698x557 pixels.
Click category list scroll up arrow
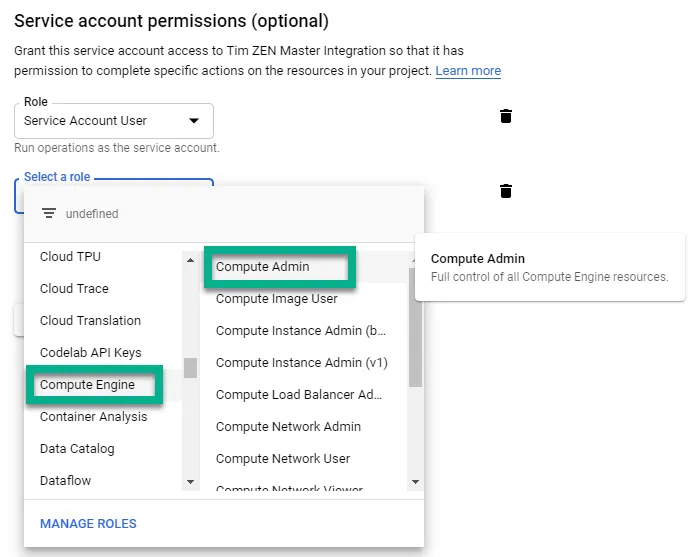(191, 260)
